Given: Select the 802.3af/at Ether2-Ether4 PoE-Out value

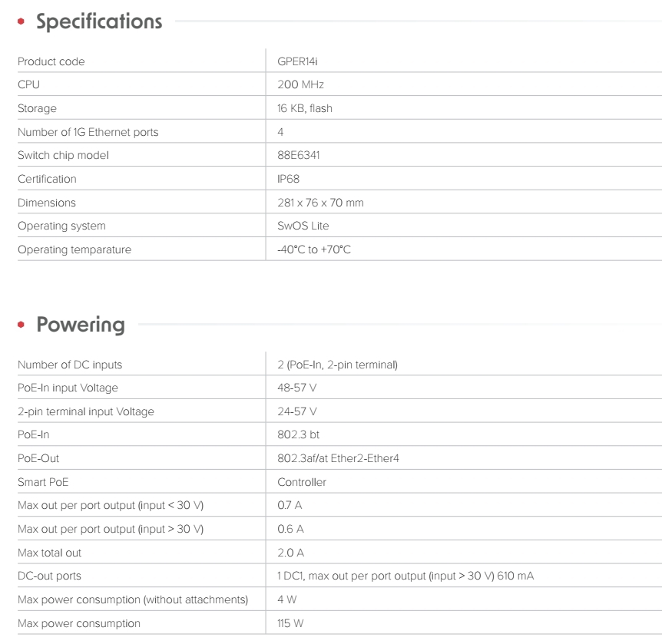Looking at the screenshot, I should pos(338,458).
